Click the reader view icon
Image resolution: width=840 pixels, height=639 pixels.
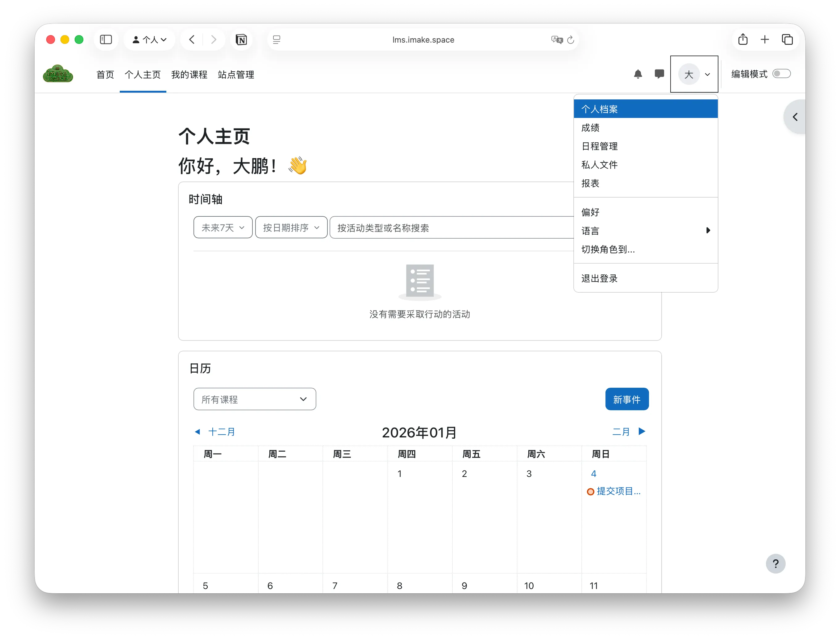277,40
